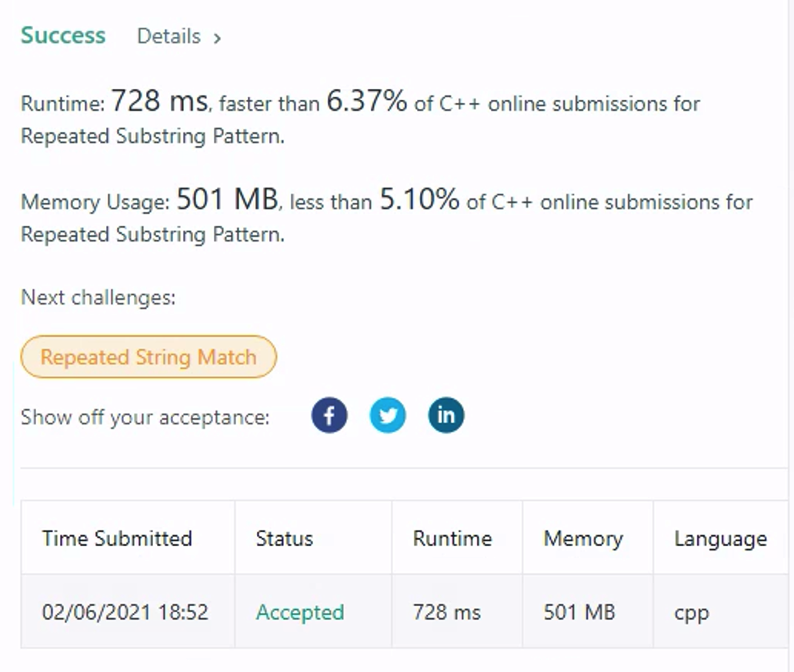This screenshot has width=794, height=672.
Task: Click the 5.10% memory percentile value
Action: [419, 199]
